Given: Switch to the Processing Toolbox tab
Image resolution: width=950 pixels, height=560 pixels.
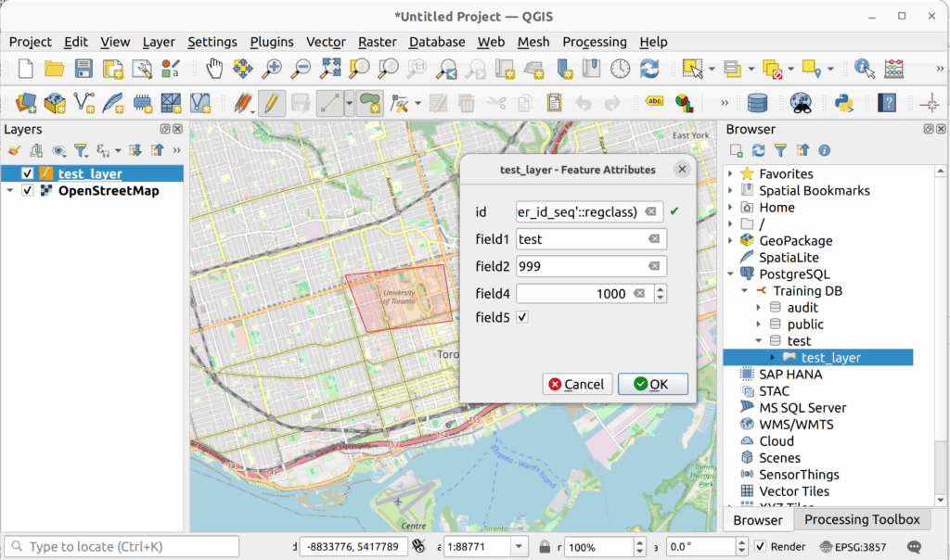Looking at the screenshot, I should pos(862,519).
